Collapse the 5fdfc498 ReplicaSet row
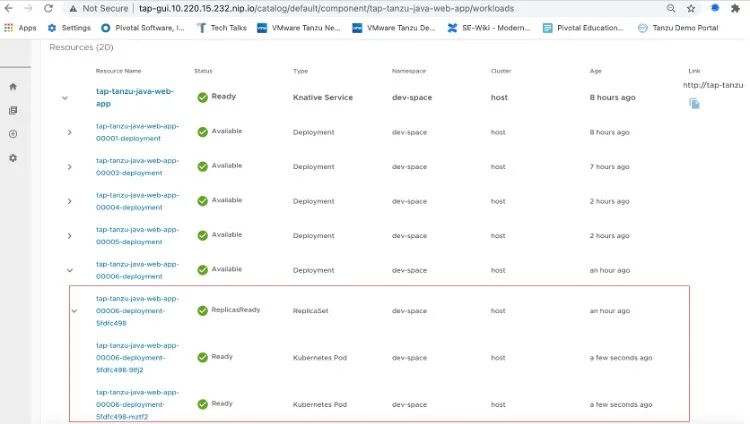Screen dimensions: 750x424 [74, 311]
